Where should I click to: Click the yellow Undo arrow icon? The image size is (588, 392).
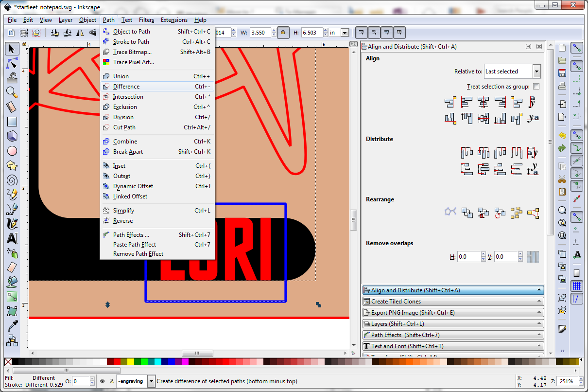562,135
